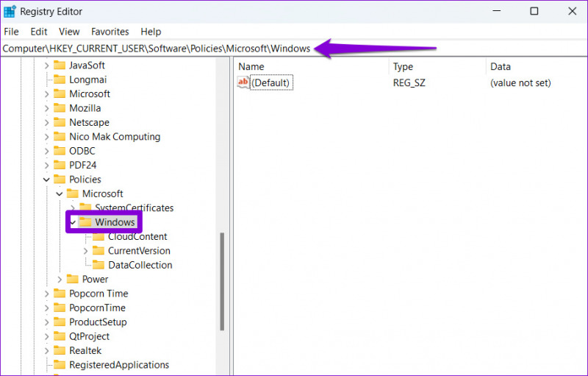The width and height of the screenshot is (588, 376).
Task: Select the Realtek folder icon
Action: [x=60, y=350]
